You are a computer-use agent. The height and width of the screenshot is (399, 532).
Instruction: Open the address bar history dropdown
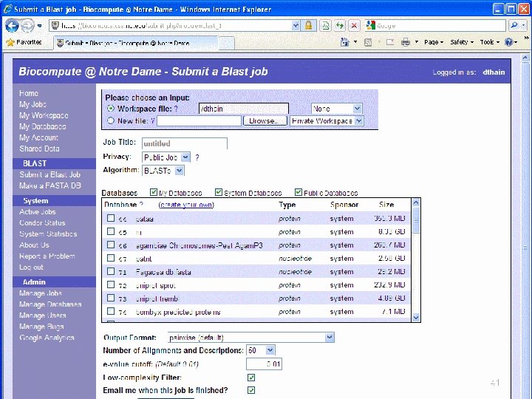(x=296, y=26)
